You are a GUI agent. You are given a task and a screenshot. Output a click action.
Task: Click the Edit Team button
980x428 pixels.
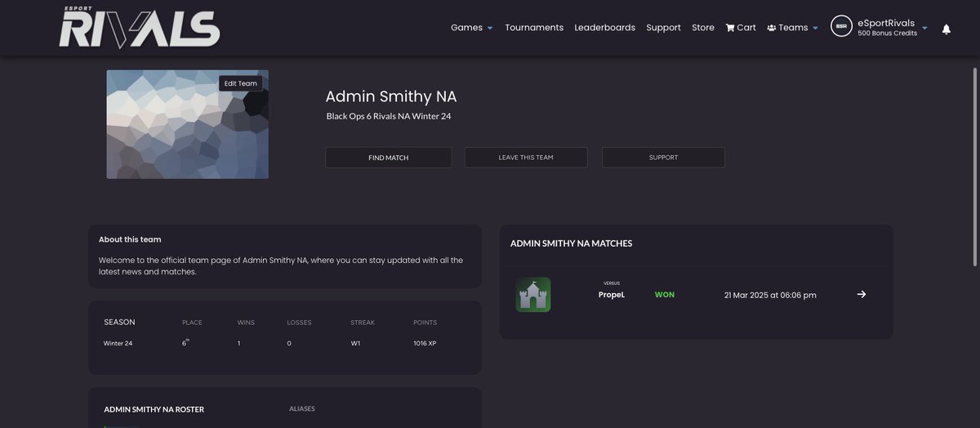click(x=241, y=83)
